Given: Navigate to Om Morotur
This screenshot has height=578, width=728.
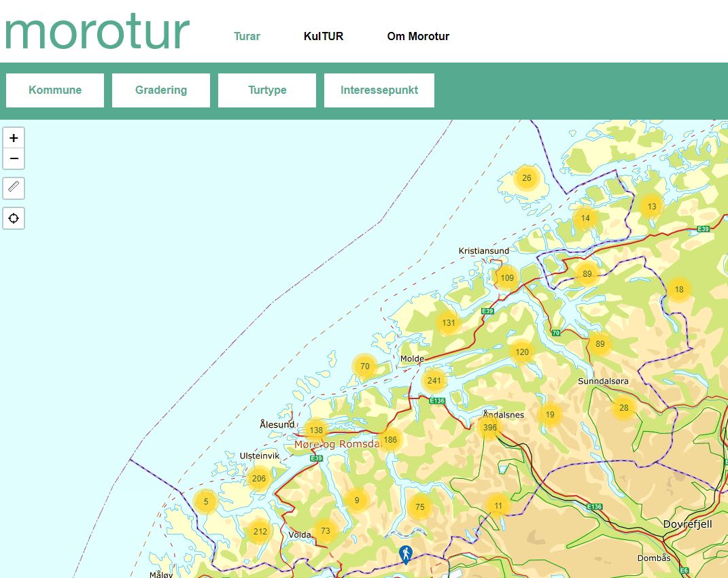Looking at the screenshot, I should coord(418,37).
